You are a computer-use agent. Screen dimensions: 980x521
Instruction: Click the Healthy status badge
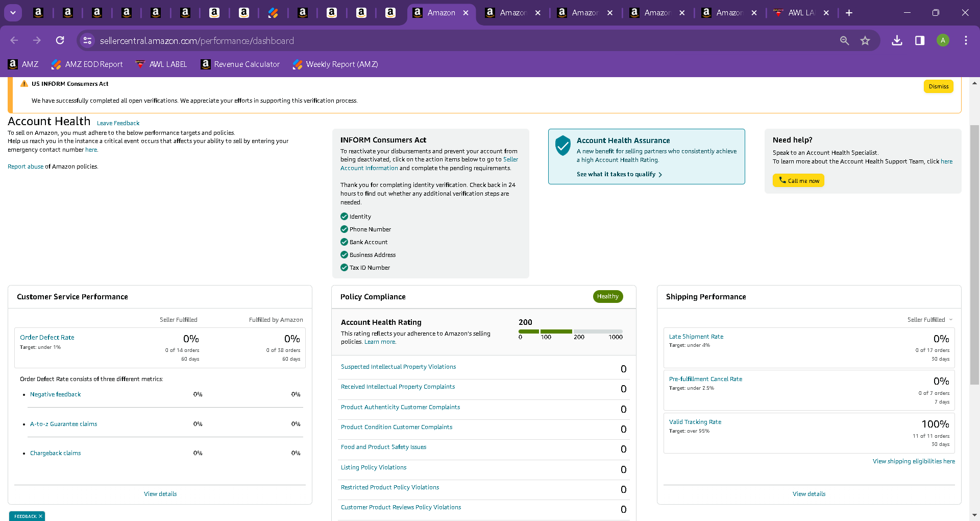point(607,296)
